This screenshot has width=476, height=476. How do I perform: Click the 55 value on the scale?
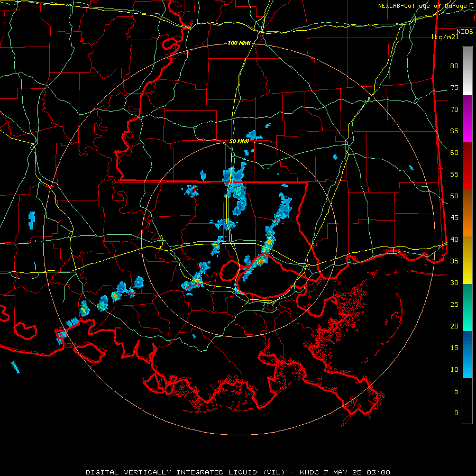tap(454, 174)
